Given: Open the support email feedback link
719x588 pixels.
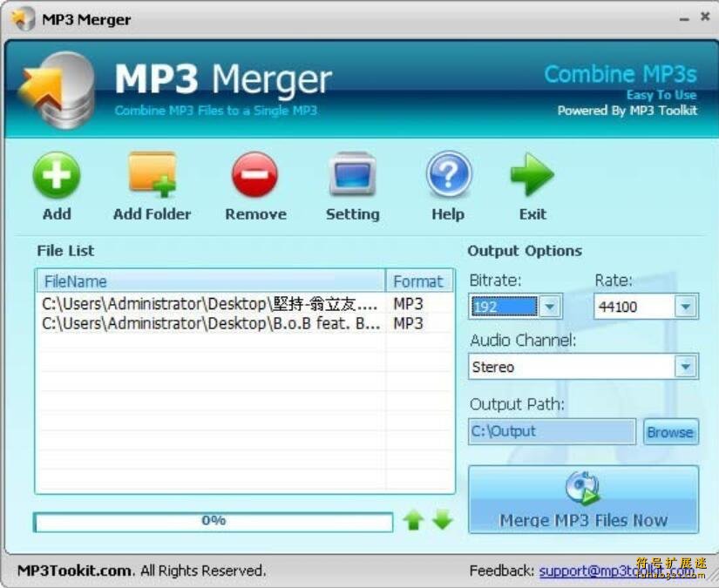Looking at the screenshot, I should [x=617, y=571].
